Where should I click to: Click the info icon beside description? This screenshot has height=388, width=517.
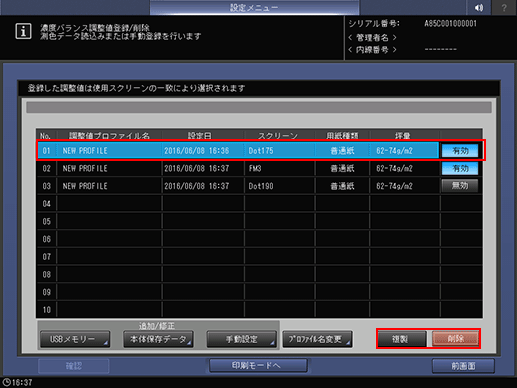click(x=23, y=31)
